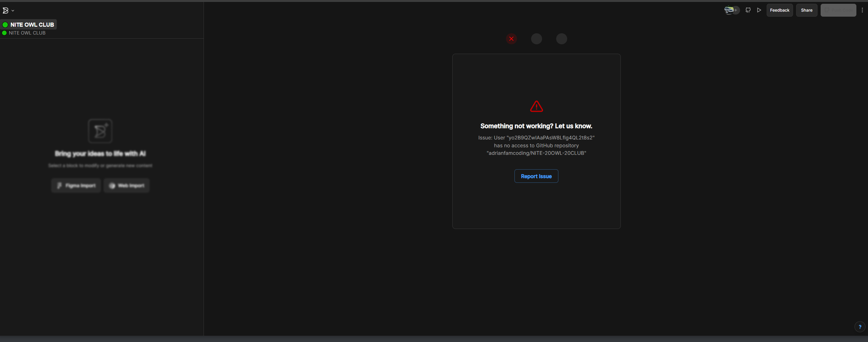Open the three-dot more options menu
Screen dimensions: 868x342
pyautogui.click(x=862, y=10)
